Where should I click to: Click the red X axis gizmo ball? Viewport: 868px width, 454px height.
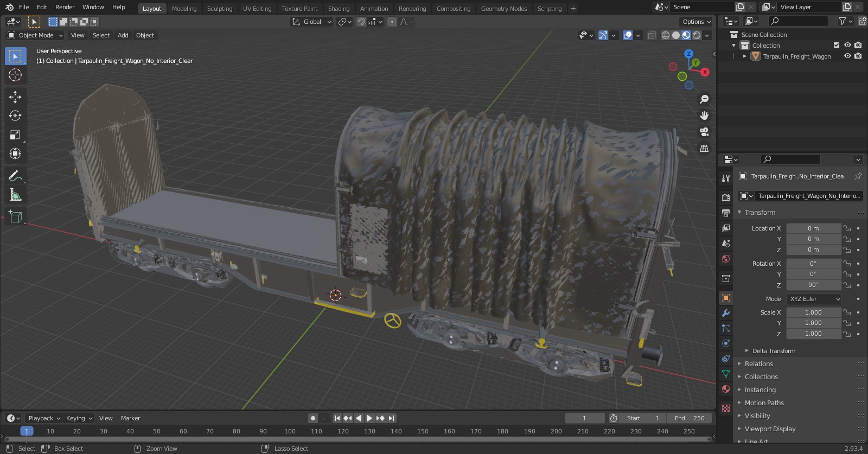click(x=705, y=72)
